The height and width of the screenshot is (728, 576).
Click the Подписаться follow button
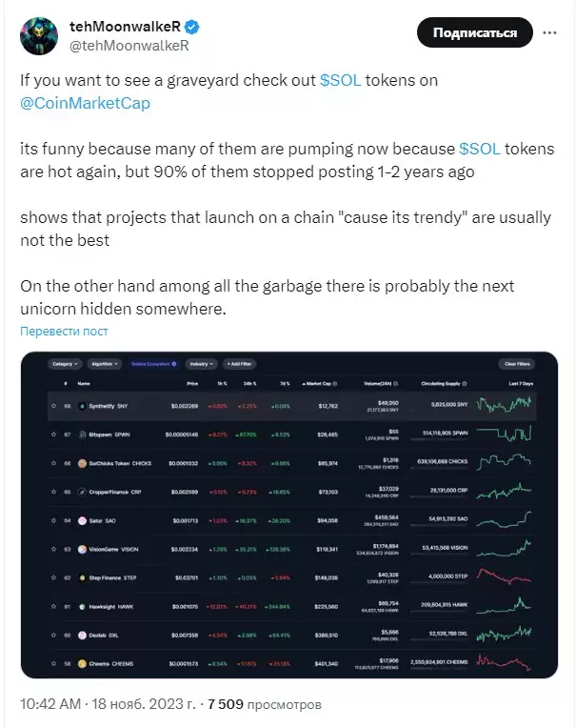point(475,32)
